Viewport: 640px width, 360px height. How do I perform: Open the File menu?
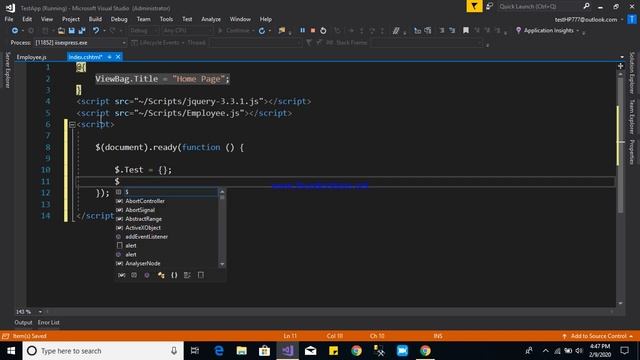click(9, 19)
